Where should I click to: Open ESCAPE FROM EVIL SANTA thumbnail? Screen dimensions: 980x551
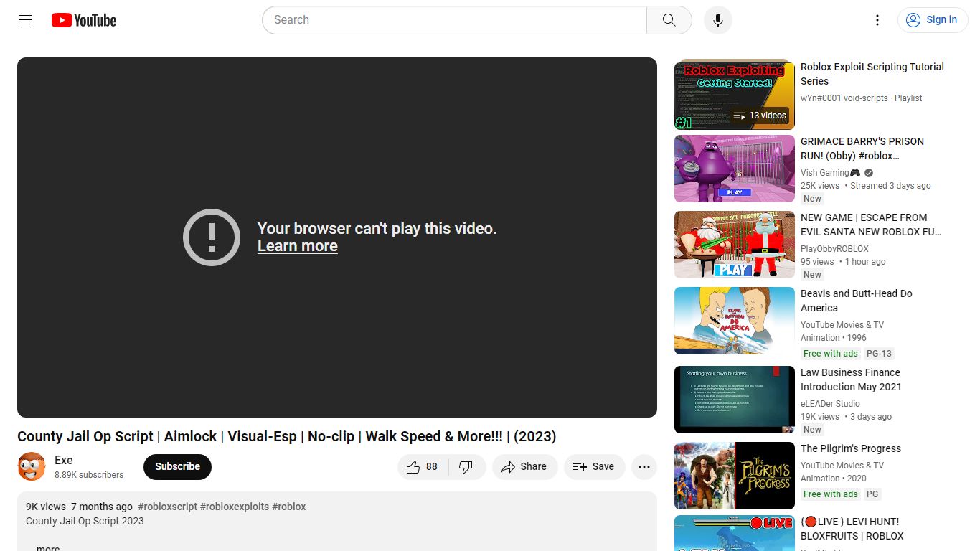[x=735, y=245]
